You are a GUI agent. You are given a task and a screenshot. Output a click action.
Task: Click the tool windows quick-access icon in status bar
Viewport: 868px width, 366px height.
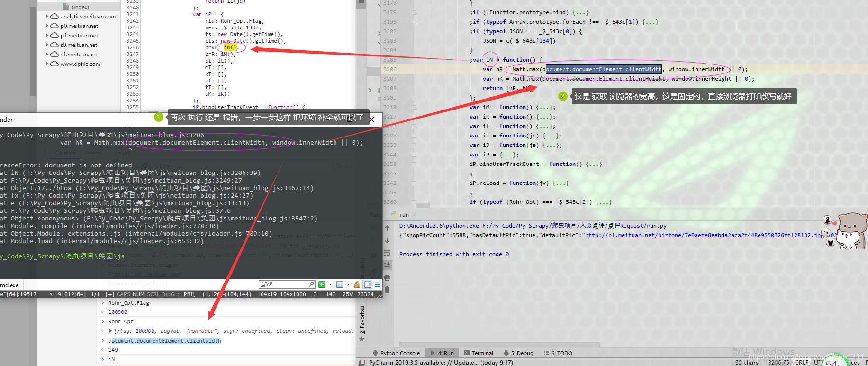[362, 362]
